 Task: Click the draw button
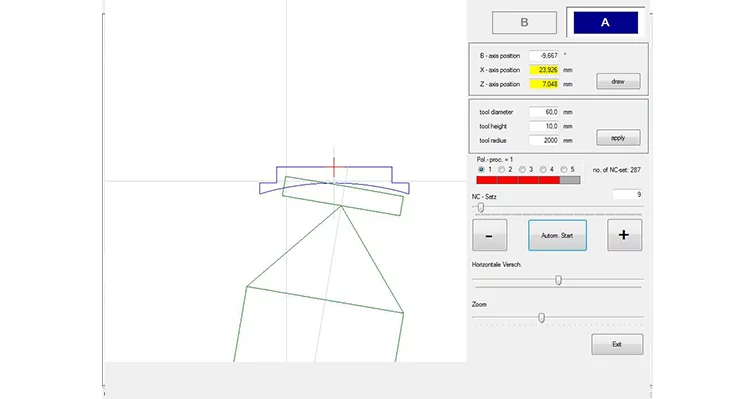pos(618,81)
